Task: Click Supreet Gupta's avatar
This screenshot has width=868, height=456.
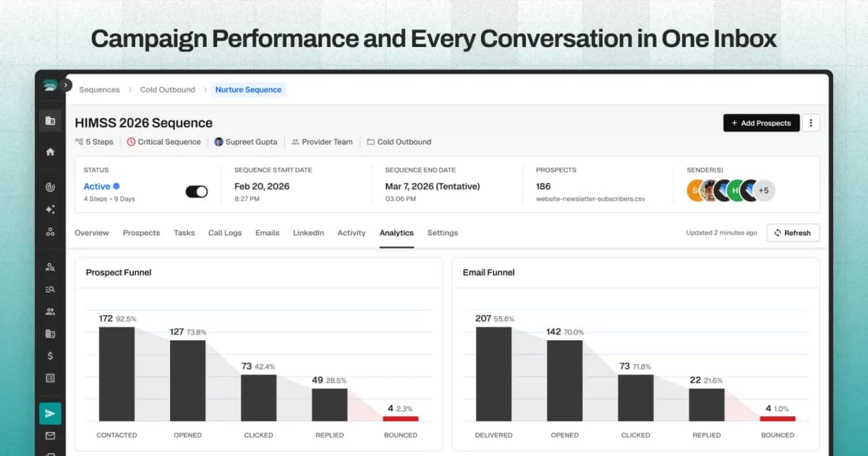Action: click(x=218, y=142)
